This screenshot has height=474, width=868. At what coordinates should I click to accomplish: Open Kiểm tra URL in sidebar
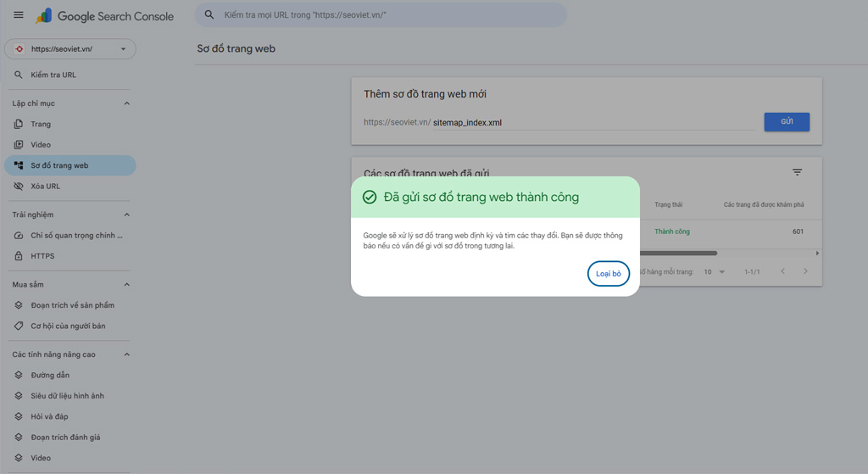(x=70, y=75)
